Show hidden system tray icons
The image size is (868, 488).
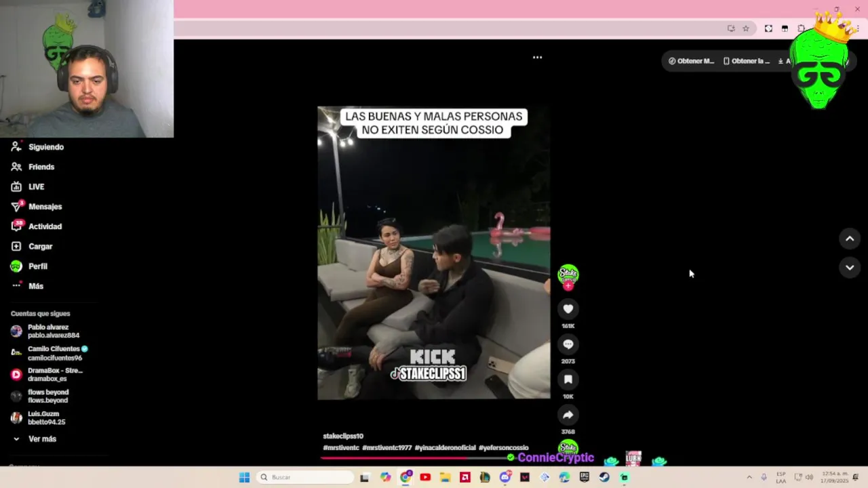751,477
